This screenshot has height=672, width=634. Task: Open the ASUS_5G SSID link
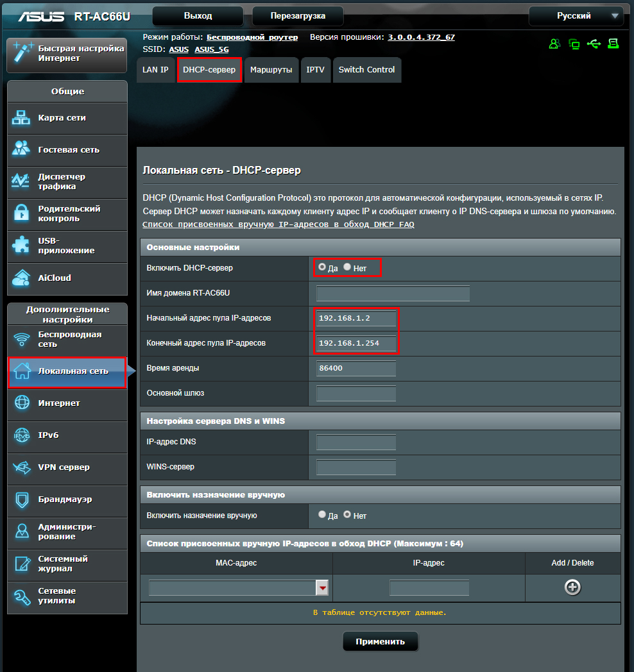212,49
